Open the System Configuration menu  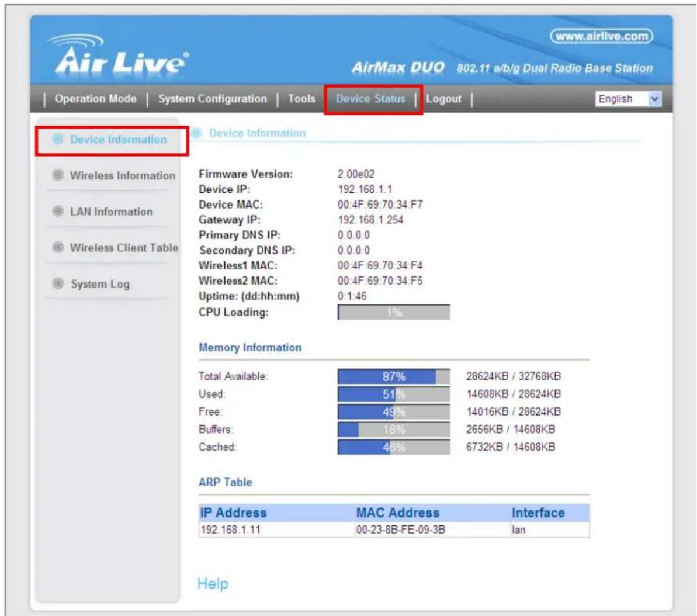point(213,99)
